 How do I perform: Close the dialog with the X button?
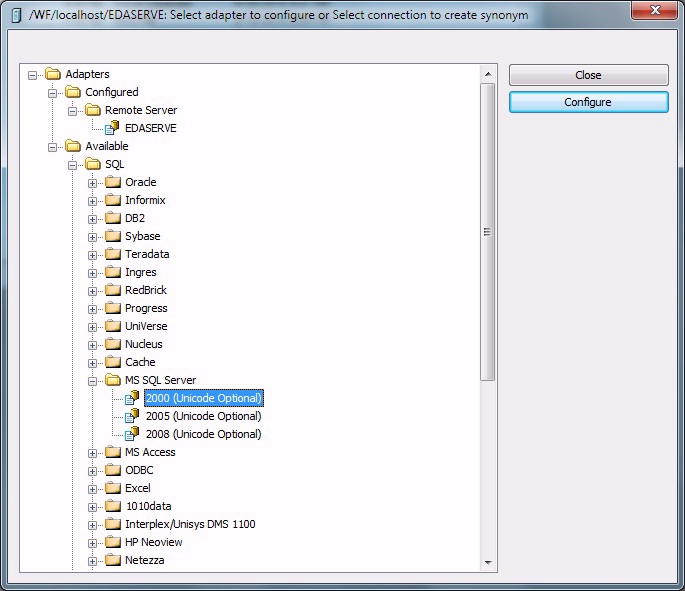[x=654, y=10]
